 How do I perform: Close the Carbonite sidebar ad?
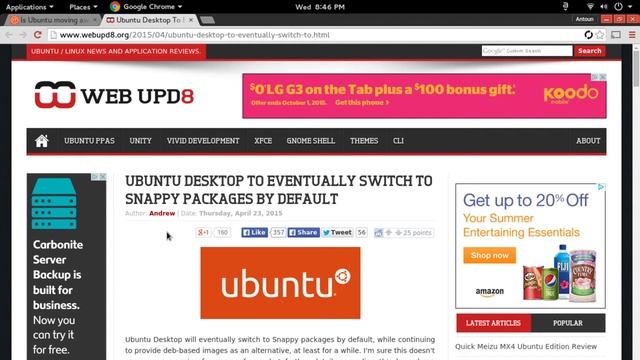pyautogui.click(x=103, y=176)
